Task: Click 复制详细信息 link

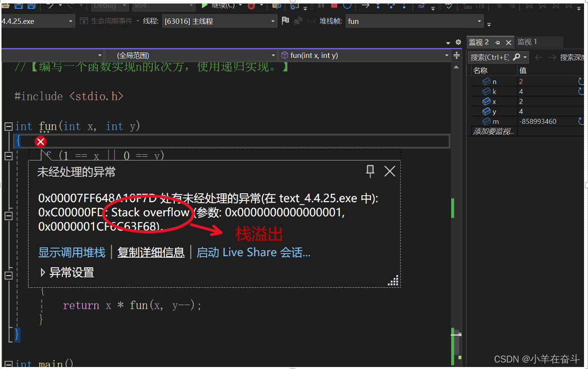Action: click(x=151, y=252)
